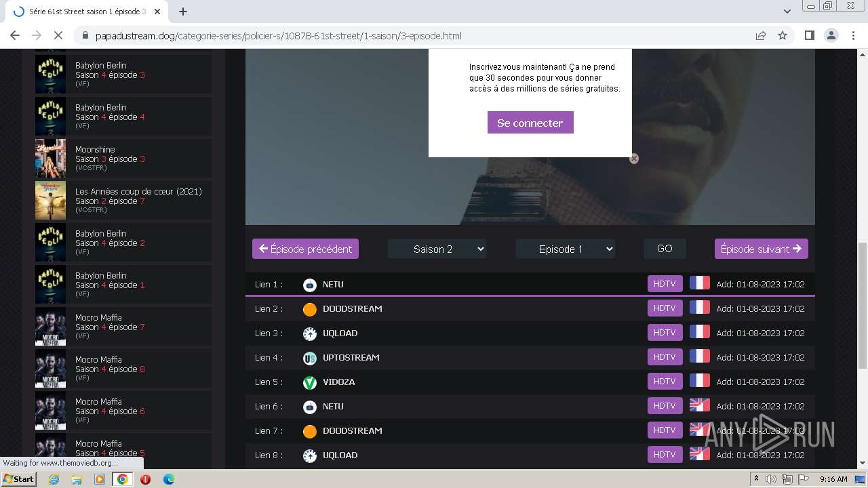Click the system clock 9:16 AM
The image size is (868, 488).
pos(833,479)
